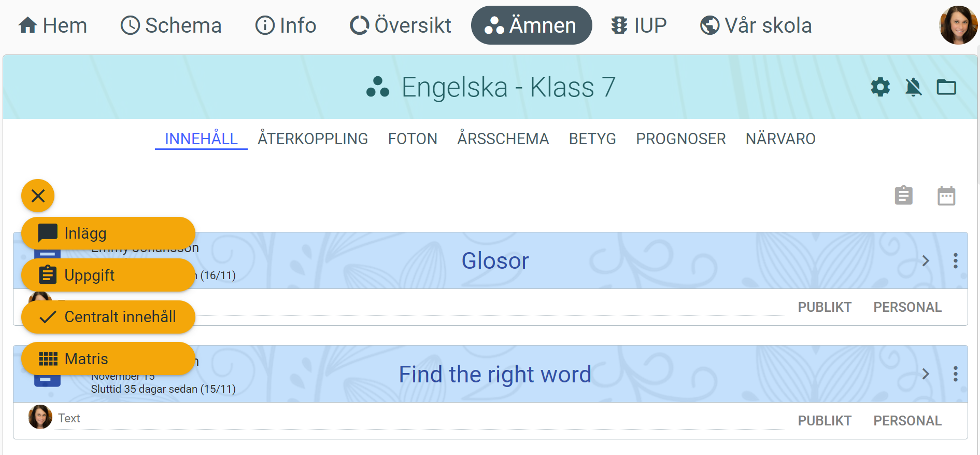Switch to the Återkoppling tab
The width and height of the screenshot is (980, 455).
point(313,139)
